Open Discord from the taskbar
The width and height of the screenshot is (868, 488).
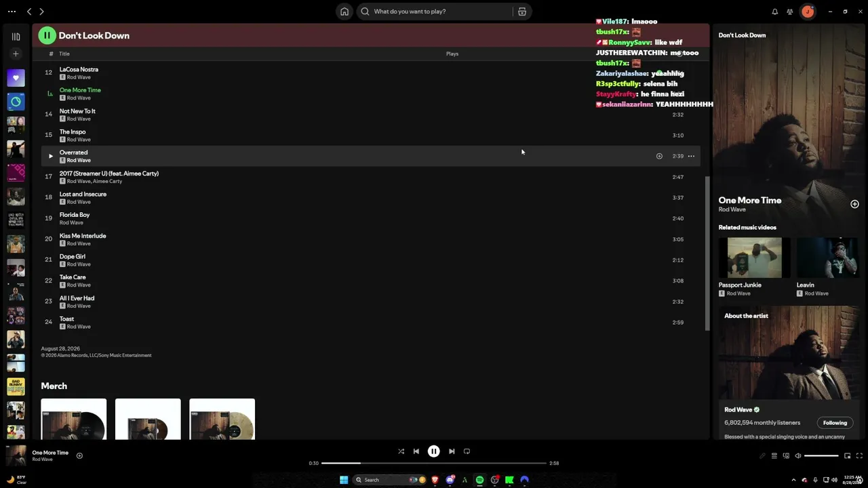click(450, 480)
